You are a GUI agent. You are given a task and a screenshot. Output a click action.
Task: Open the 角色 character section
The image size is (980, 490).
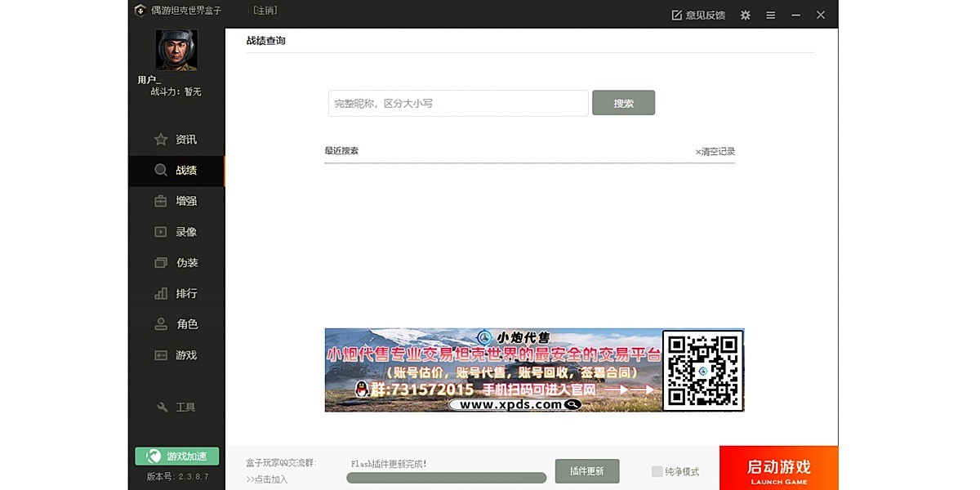(x=176, y=323)
